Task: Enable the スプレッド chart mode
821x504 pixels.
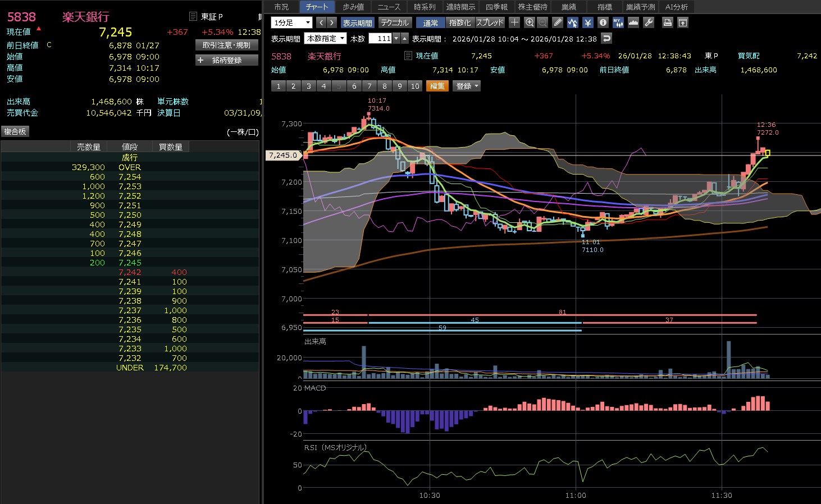Action: click(490, 22)
